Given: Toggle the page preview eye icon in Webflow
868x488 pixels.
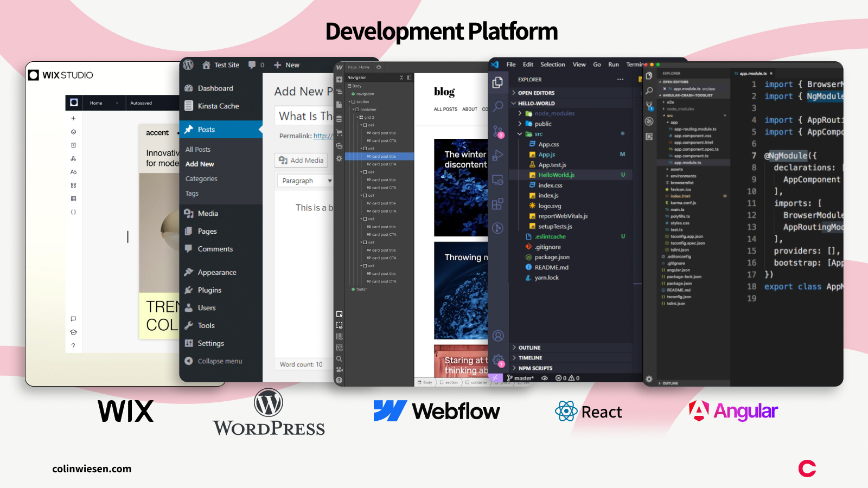Looking at the screenshot, I should [379, 67].
